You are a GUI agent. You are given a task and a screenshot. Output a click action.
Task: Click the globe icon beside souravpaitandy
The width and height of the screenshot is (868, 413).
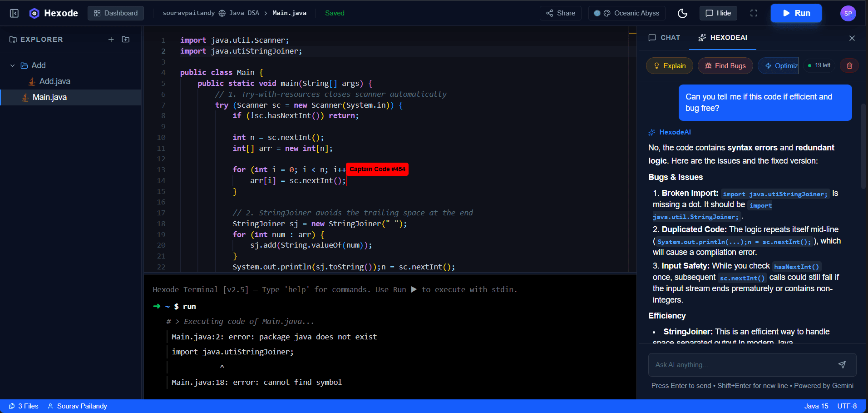point(222,13)
